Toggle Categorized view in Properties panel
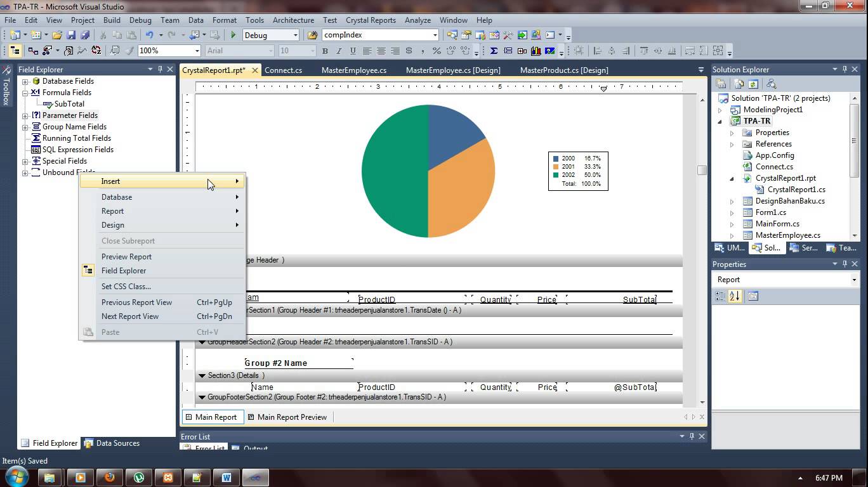 coord(720,296)
